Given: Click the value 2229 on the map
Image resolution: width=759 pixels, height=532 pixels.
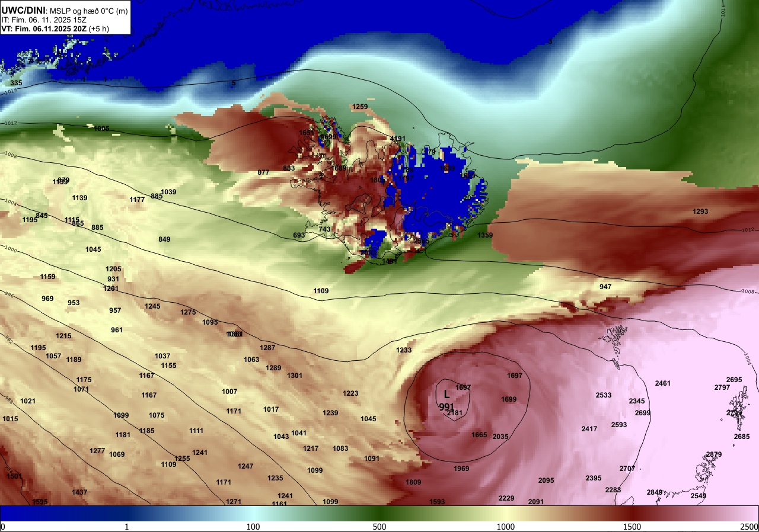Looking at the screenshot, I should (506, 498).
